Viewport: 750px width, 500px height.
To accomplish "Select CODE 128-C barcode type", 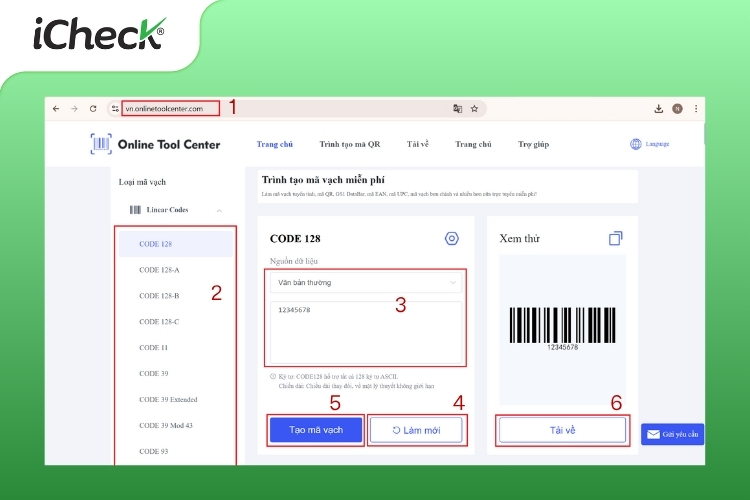I will (x=159, y=322).
